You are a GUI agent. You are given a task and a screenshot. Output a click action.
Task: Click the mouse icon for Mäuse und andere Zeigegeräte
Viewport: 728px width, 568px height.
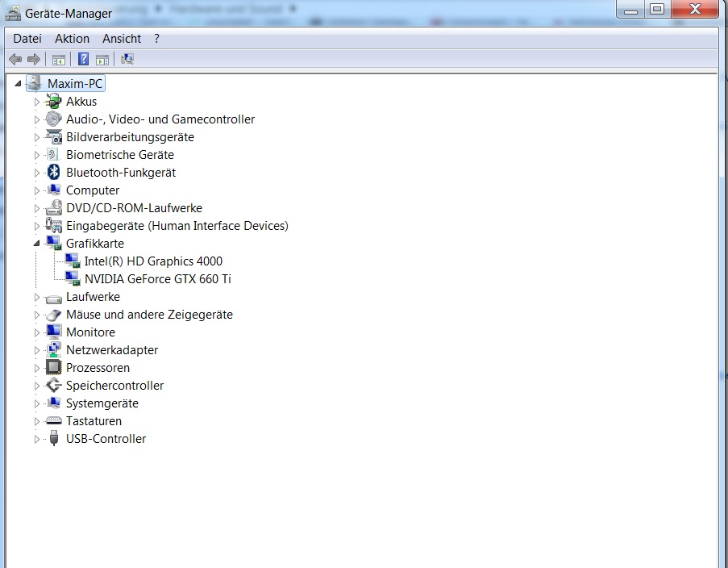click(x=54, y=315)
